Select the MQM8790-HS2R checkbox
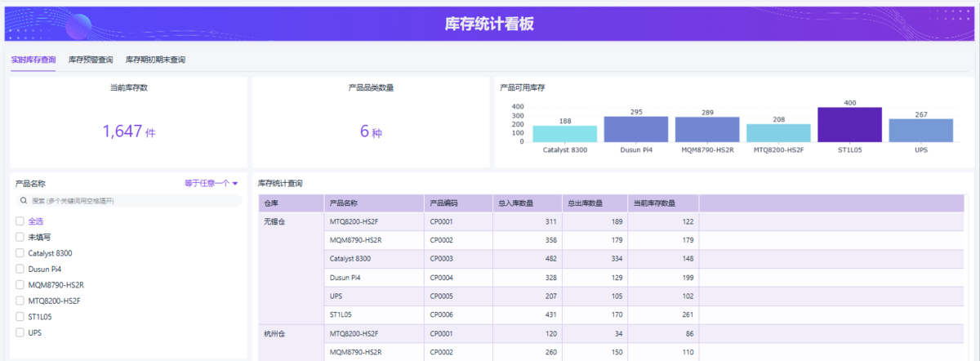Viewport: 980px width, 361px height. pos(20,285)
